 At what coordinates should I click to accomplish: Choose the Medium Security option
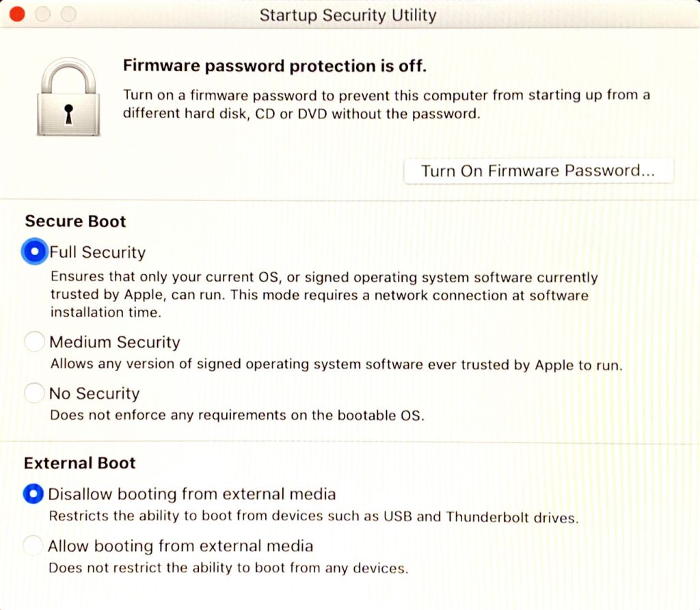[33, 342]
